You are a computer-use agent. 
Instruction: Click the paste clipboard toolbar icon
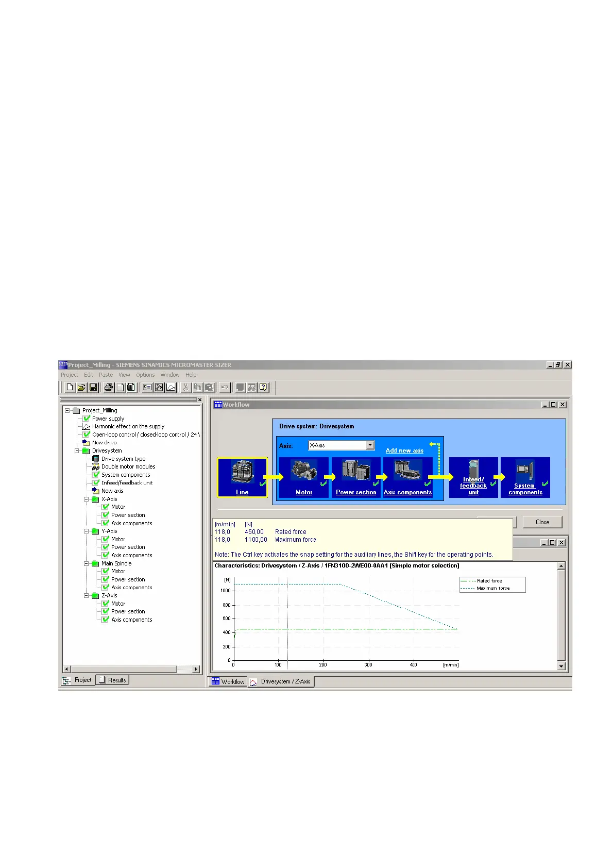tap(209, 387)
